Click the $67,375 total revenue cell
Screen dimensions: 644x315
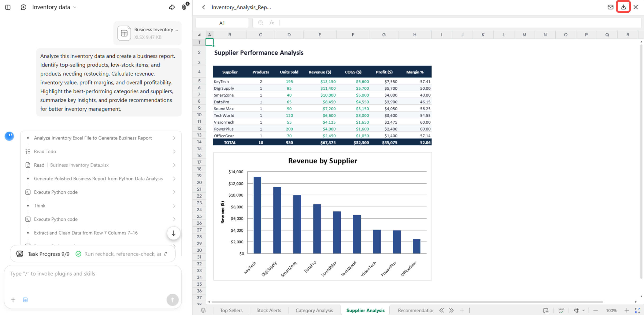pos(320,142)
